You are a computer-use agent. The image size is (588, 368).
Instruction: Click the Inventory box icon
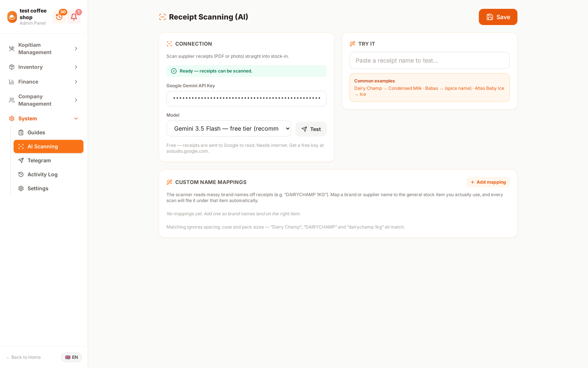[x=12, y=67]
